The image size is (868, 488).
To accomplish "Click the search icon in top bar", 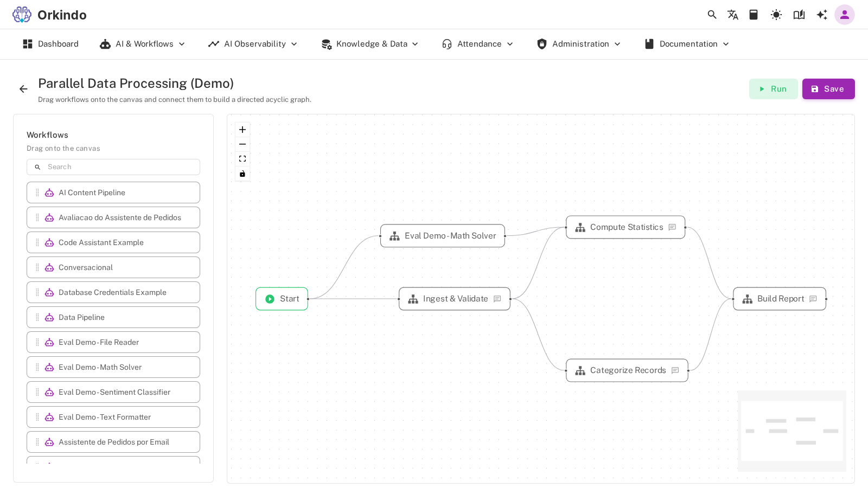I will tap(712, 15).
